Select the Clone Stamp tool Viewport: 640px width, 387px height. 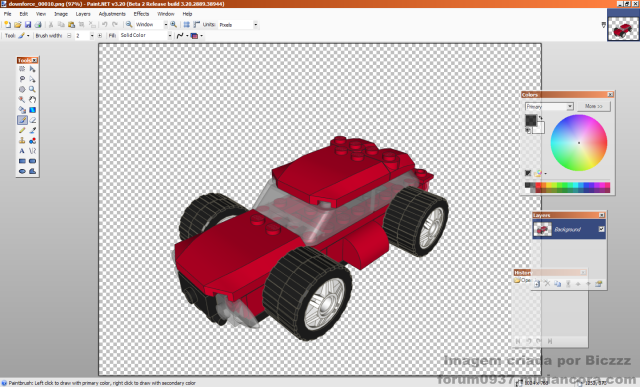pyautogui.click(x=22, y=140)
